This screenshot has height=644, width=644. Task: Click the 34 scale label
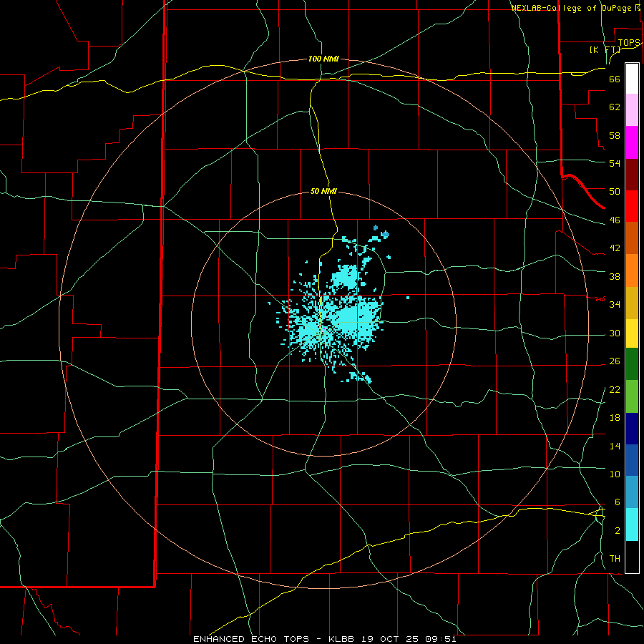615,305
